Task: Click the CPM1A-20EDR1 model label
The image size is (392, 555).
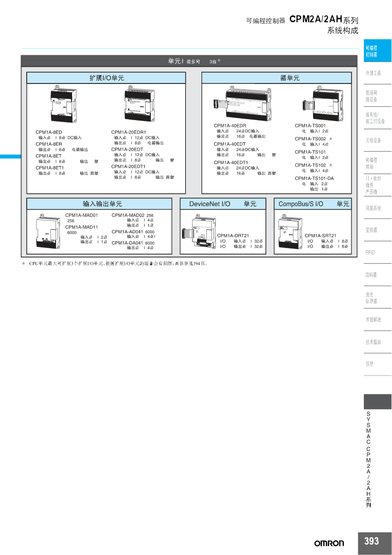Action: 129,132
